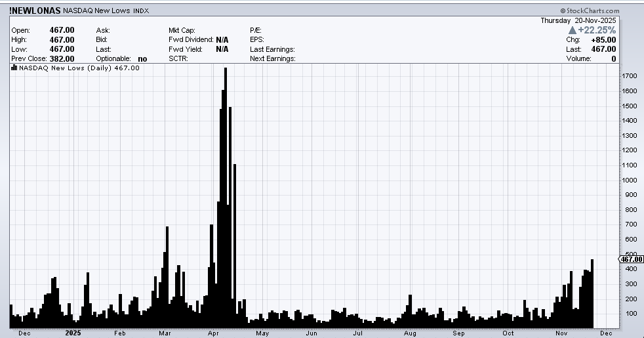This screenshot has height=338, width=644.
Task: Click the Chg +85.00 value
Action: 603,40
